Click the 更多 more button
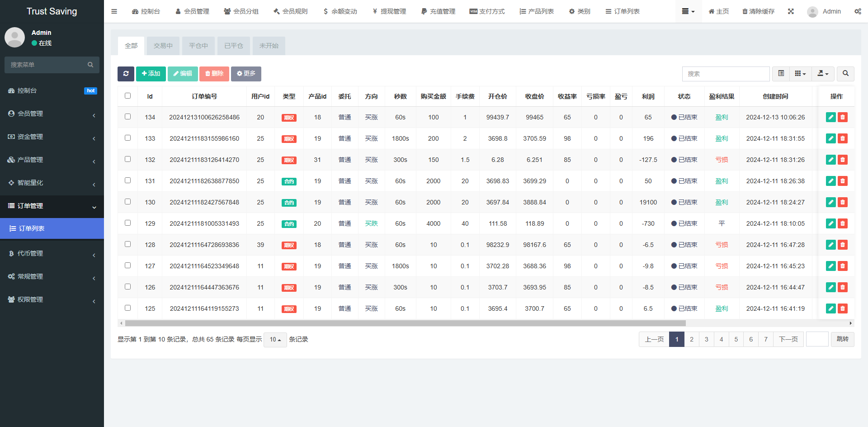The image size is (868, 427). click(246, 74)
